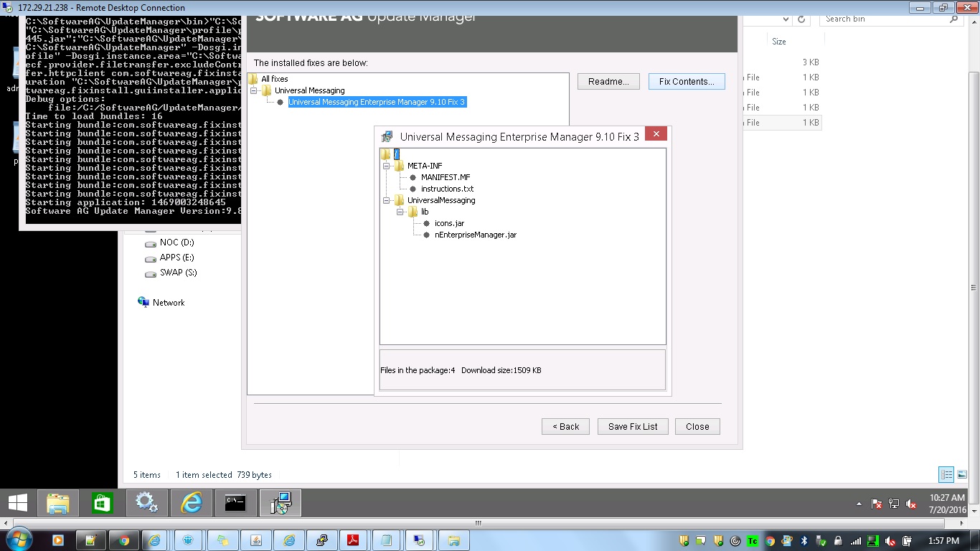Open the Explorer address history dropdown

pos(786,19)
